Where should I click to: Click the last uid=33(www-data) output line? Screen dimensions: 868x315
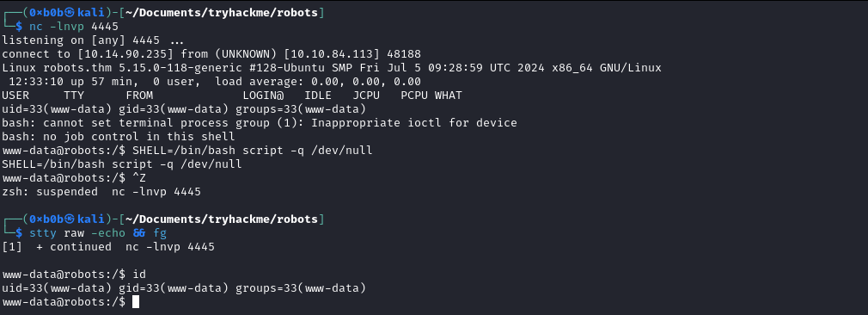(184, 288)
